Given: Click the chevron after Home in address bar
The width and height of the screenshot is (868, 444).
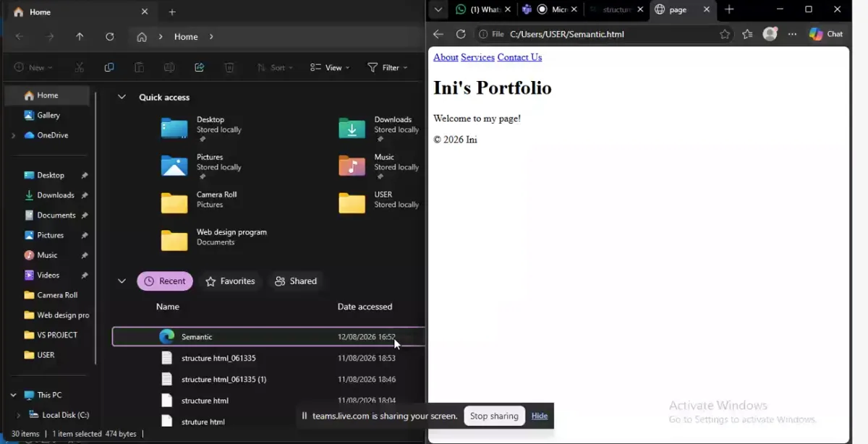Looking at the screenshot, I should (211, 37).
